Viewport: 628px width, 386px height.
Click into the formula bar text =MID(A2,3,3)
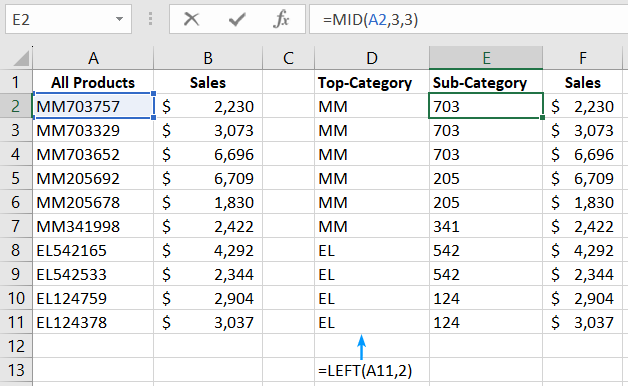point(370,19)
